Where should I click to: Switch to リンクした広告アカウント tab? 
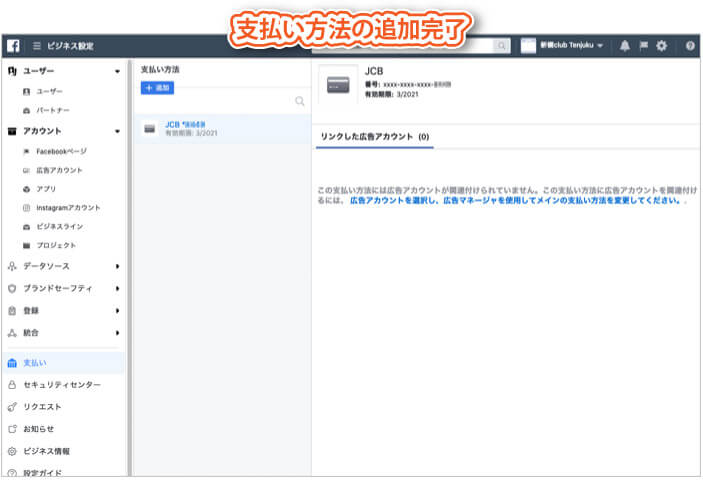point(375,137)
